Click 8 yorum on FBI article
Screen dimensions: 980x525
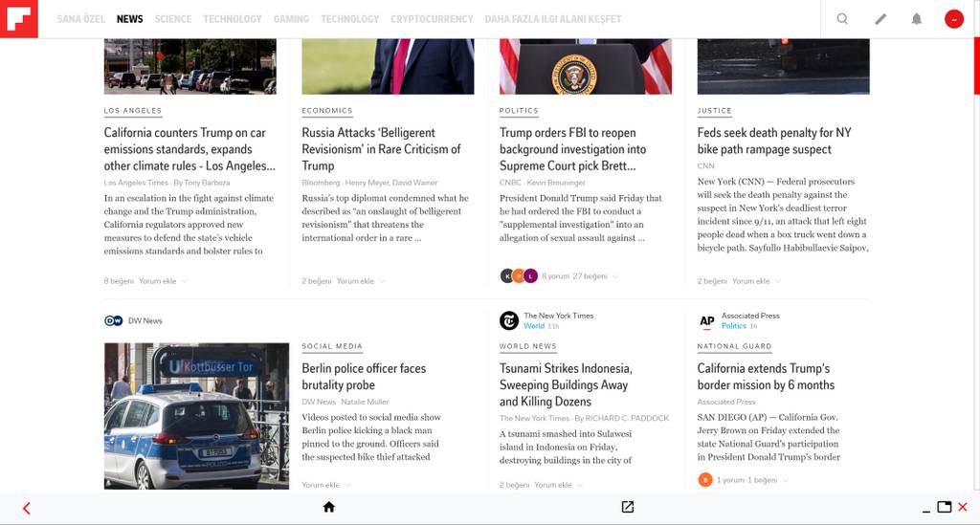[555, 276]
